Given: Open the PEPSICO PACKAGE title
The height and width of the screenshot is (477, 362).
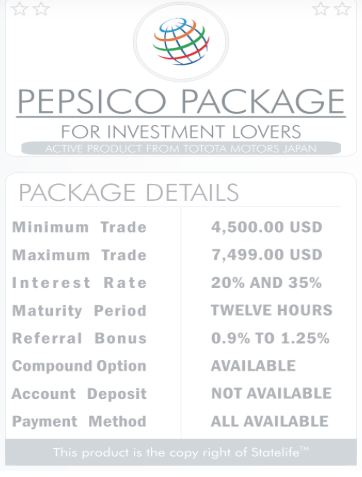Looking at the screenshot, I should (x=181, y=101).
